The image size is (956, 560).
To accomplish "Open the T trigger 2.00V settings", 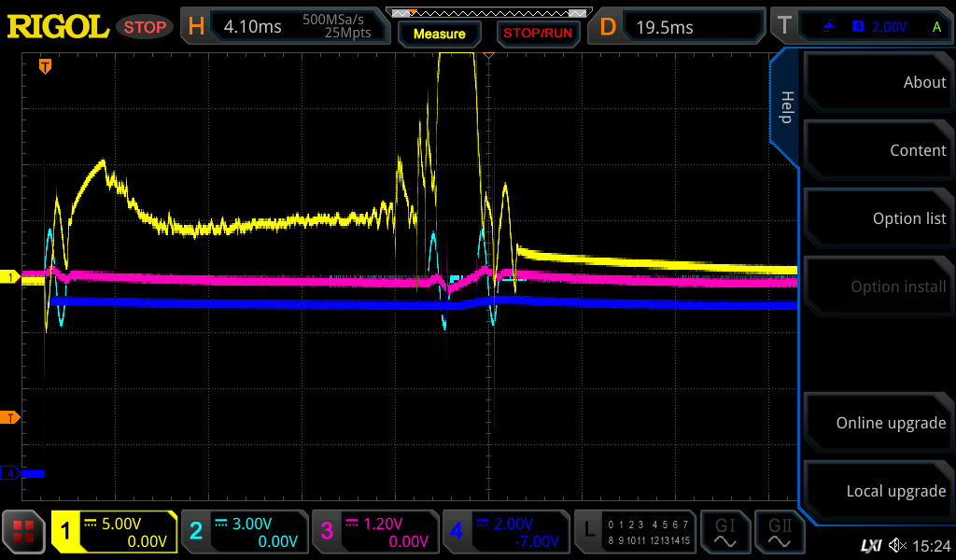I will point(860,27).
